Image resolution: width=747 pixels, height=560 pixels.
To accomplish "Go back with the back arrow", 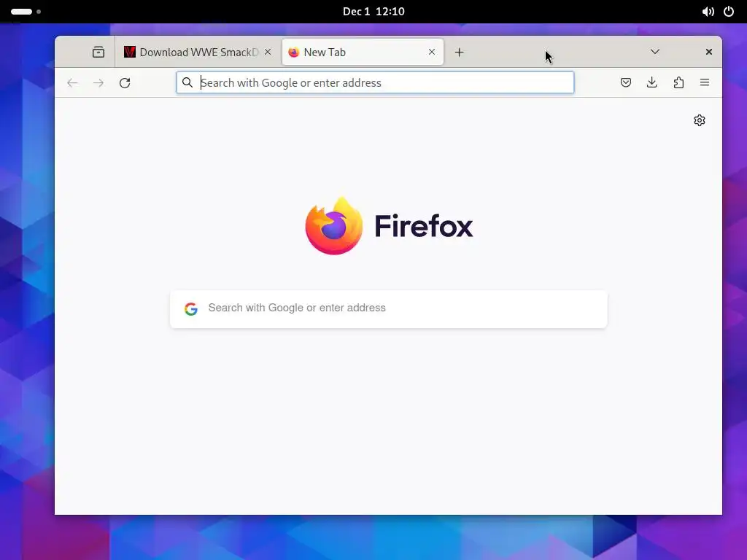I will (72, 83).
